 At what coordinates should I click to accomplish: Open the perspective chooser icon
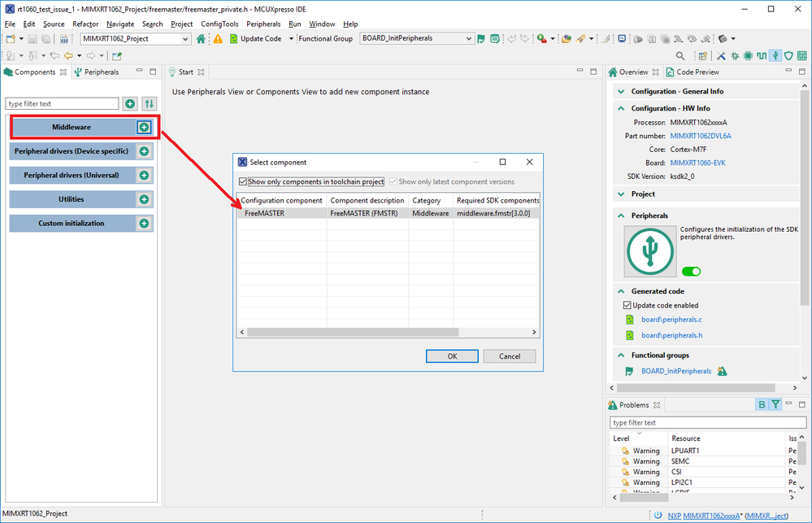click(703, 55)
